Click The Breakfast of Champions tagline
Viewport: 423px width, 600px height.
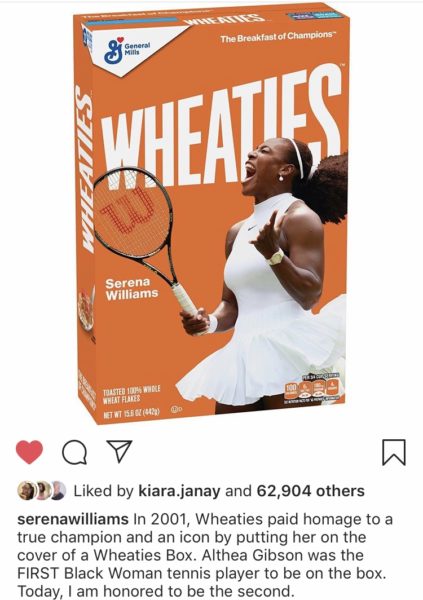point(277,37)
